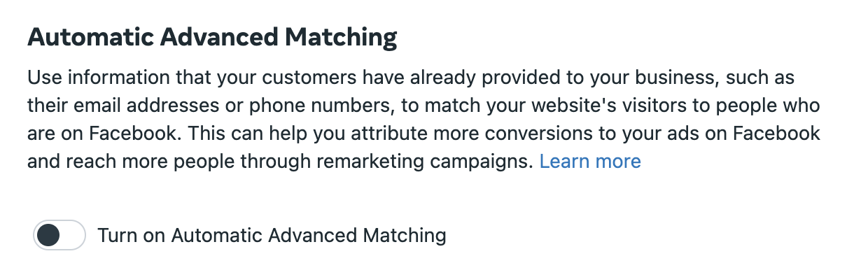
Task: Select the Automatic Advanced Matching heading
Action: [x=212, y=37]
